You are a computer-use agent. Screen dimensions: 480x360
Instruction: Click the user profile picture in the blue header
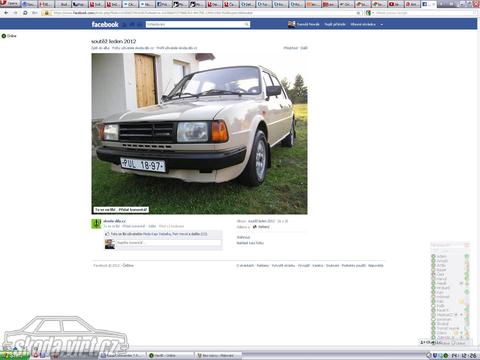click(x=291, y=24)
